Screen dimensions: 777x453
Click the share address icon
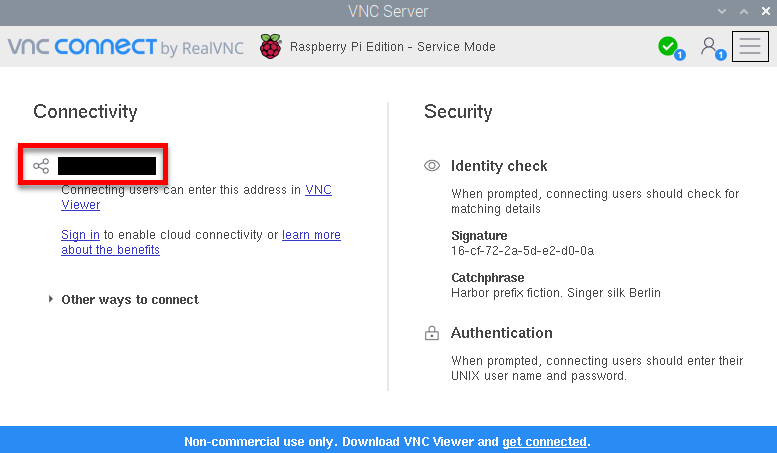[x=41, y=166]
